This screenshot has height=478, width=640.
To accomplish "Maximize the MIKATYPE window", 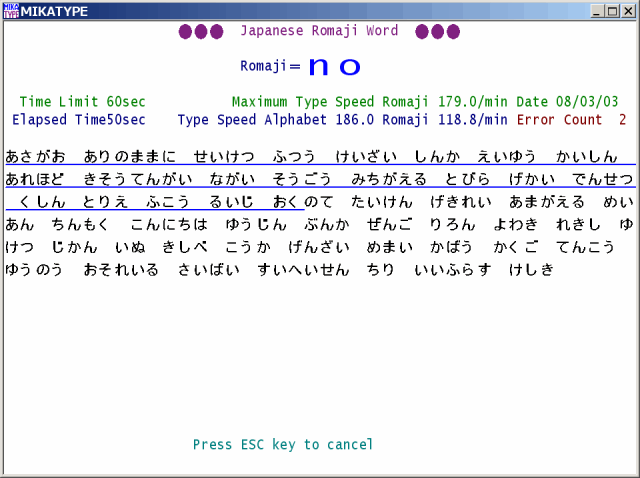I will click(x=610, y=10).
